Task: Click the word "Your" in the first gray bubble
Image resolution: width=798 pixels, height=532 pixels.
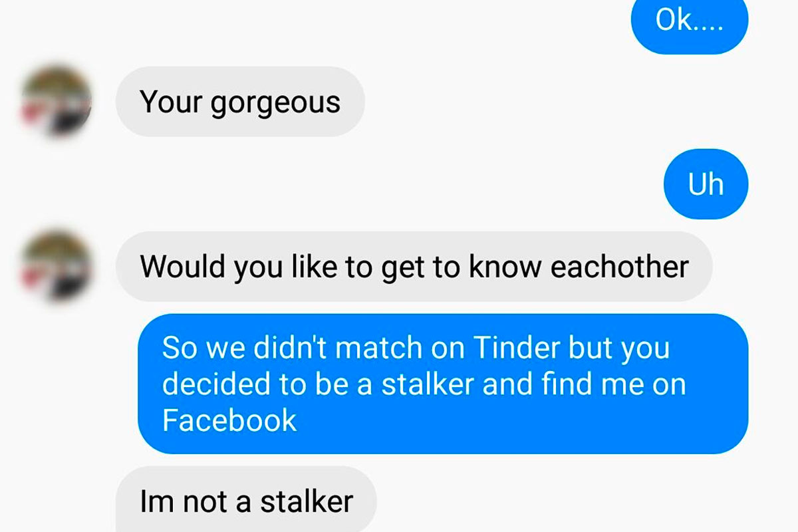Action: (x=172, y=102)
